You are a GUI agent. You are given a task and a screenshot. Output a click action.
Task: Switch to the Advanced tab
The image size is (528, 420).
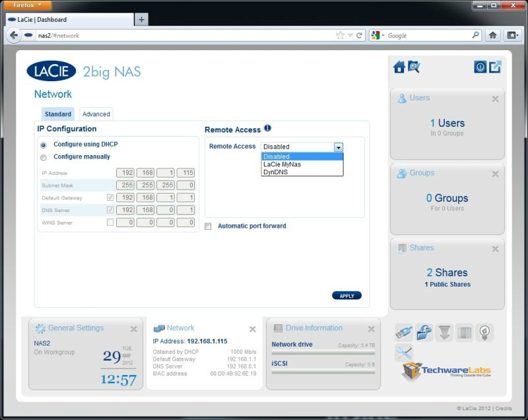point(96,114)
